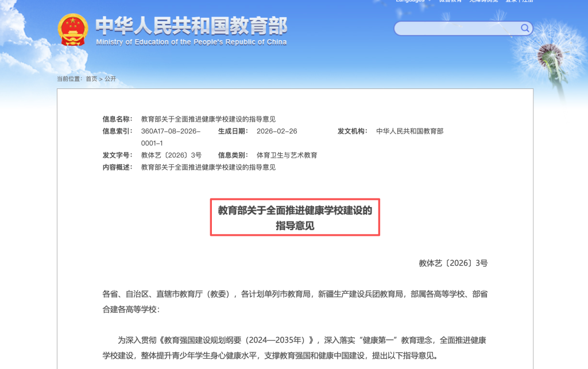Click the paragraph starting with 为深入贯彻
Image resolution: width=588 pixels, height=369 pixels.
[x=295, y=348]
